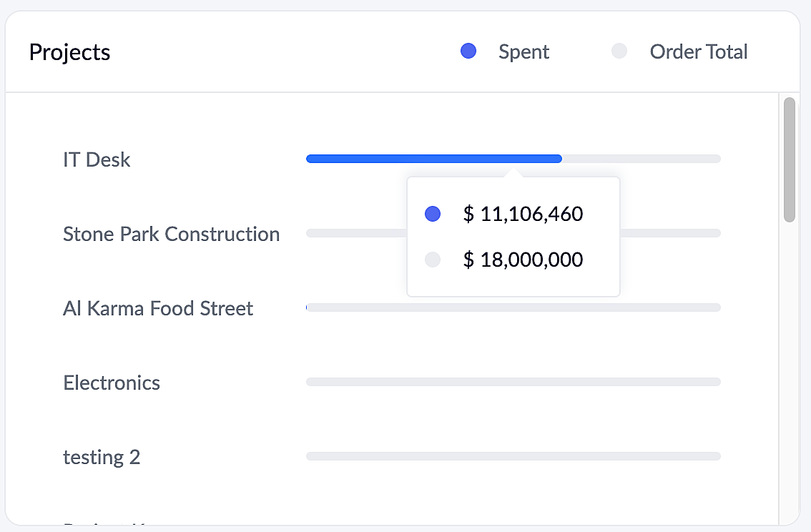Click the blue dot in the tooltip
Viewport: 811px width, 532px height.
coord(433,214)
